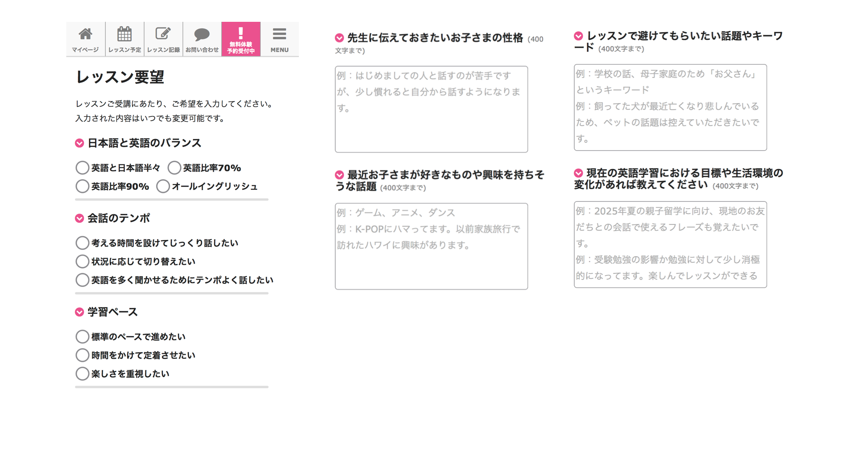The width and height of the screenshot is (868, 467).
Task: Choose オールイングリッシュ radio button
Action: 163,186
